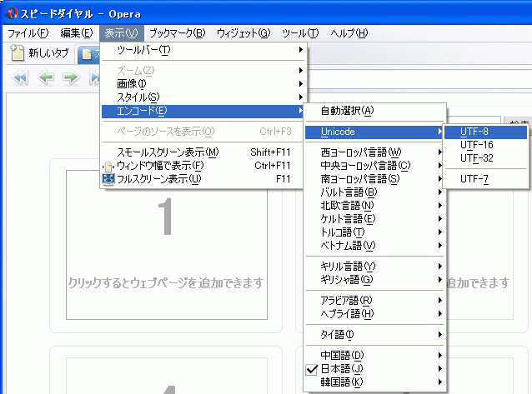
Task: Expand the スタイル(S) submenu
Action: point(203,97)
